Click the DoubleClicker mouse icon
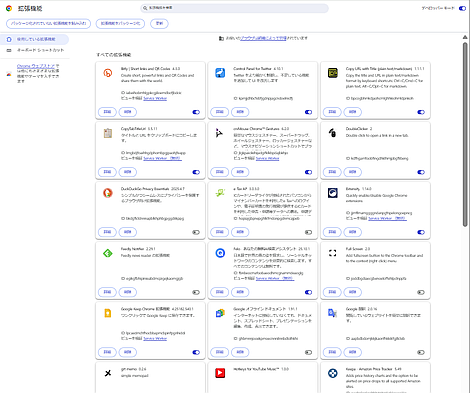 point(332,133)
